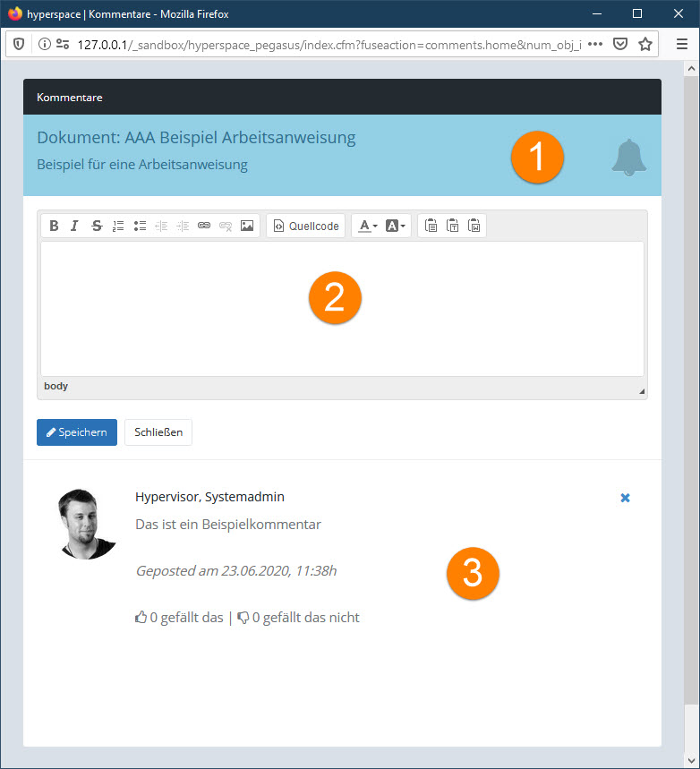700x769 pixels.
Task: Insert a bulleted list
Action: point(140,226)
